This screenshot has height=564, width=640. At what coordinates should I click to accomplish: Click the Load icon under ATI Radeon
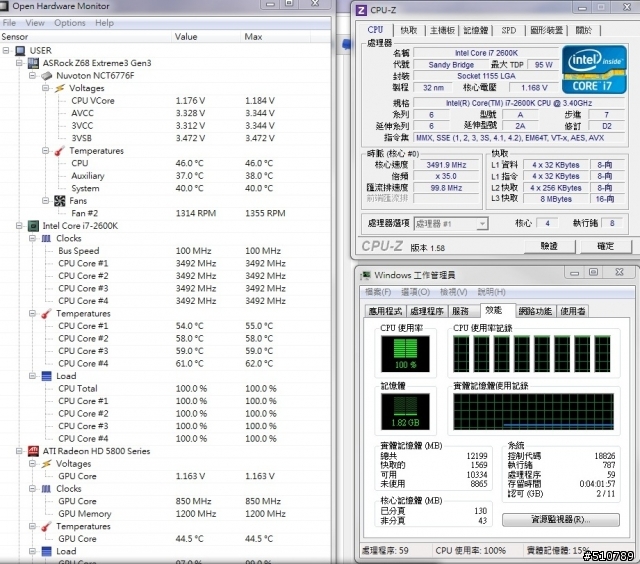pos(47,551)
